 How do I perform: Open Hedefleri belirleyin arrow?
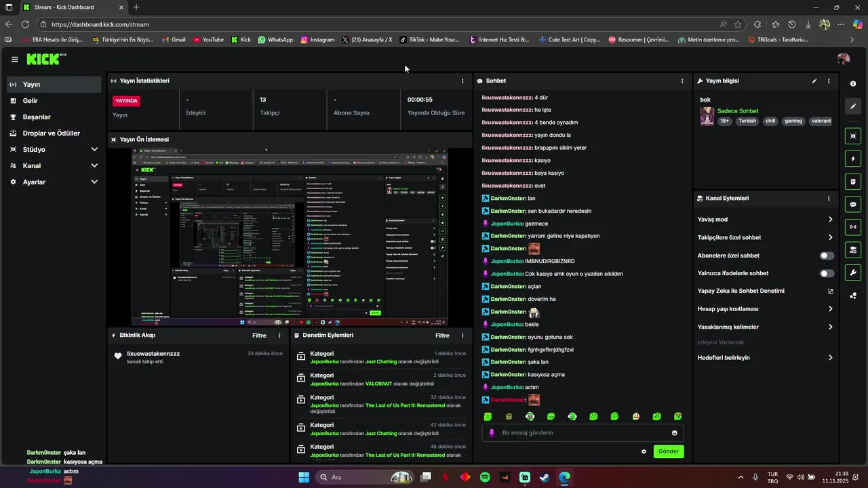831,358
